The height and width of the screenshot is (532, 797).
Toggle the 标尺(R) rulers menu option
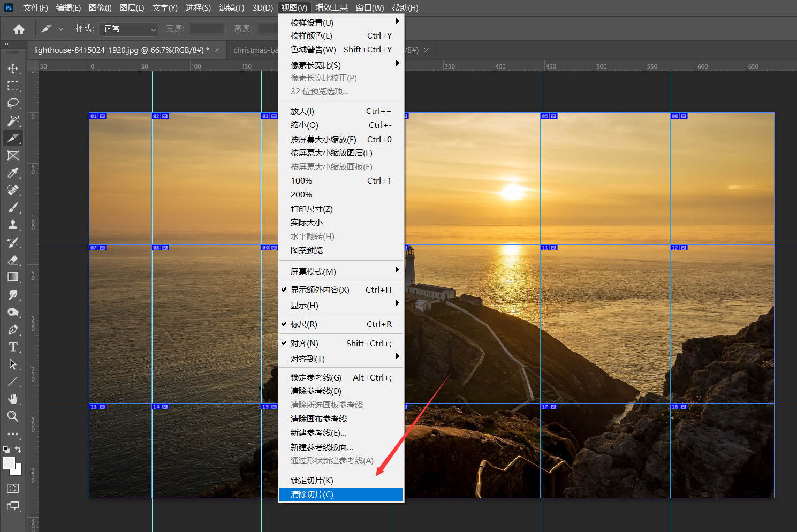(x=341, y=324)
